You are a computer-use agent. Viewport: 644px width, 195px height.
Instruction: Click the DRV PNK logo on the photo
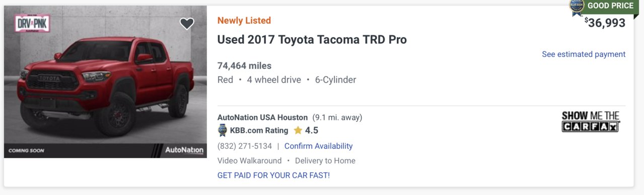[33, 24]
